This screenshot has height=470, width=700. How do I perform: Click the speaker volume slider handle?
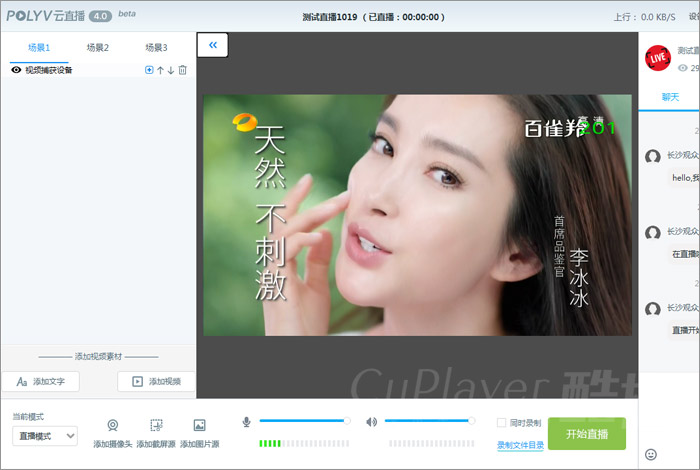point(471,421)
